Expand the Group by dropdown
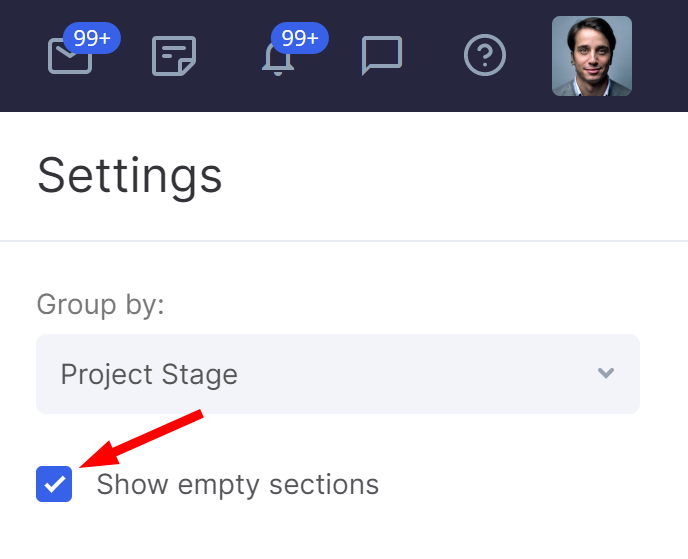Viewport: 688px width, 559px height. click(x=338, y=374)
